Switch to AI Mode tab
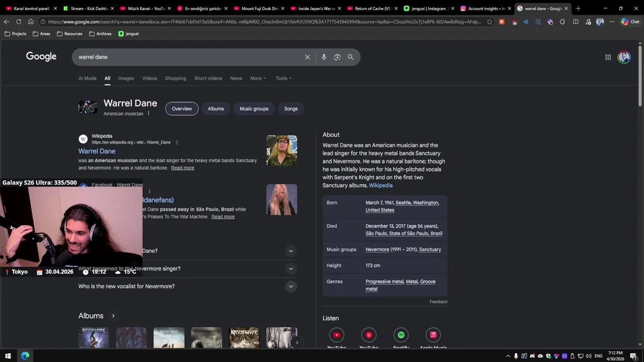Screen dimensions: 644x362 pos(88,78)
